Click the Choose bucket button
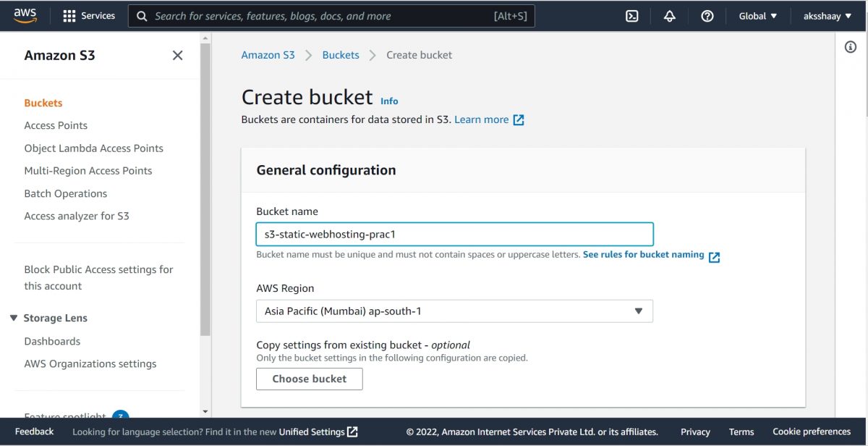Screen dimensions: 868x446 (x=309, y=378)
